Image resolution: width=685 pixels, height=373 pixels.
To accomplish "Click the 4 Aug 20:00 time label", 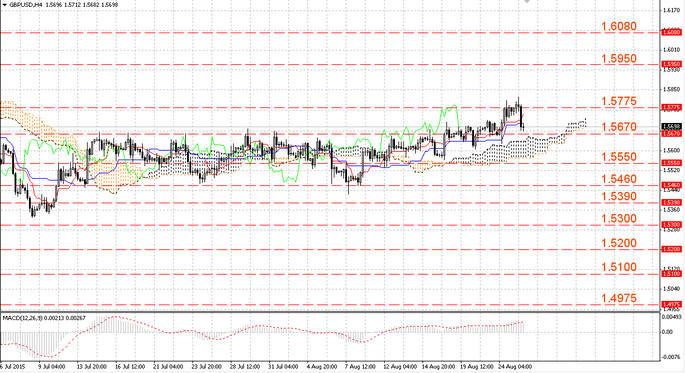I will click(x=322, y=366).
